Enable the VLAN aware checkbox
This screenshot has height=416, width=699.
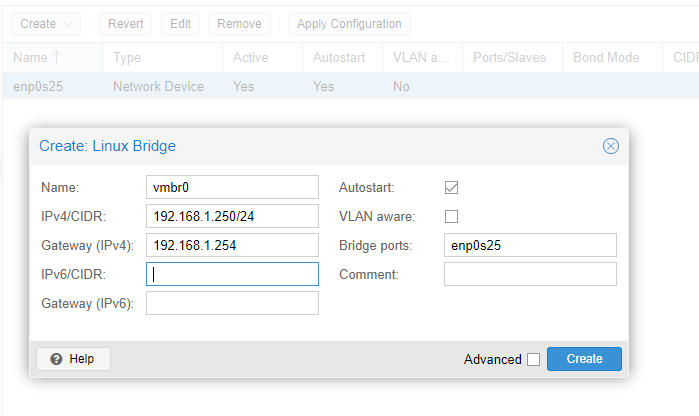pos(451,217)
